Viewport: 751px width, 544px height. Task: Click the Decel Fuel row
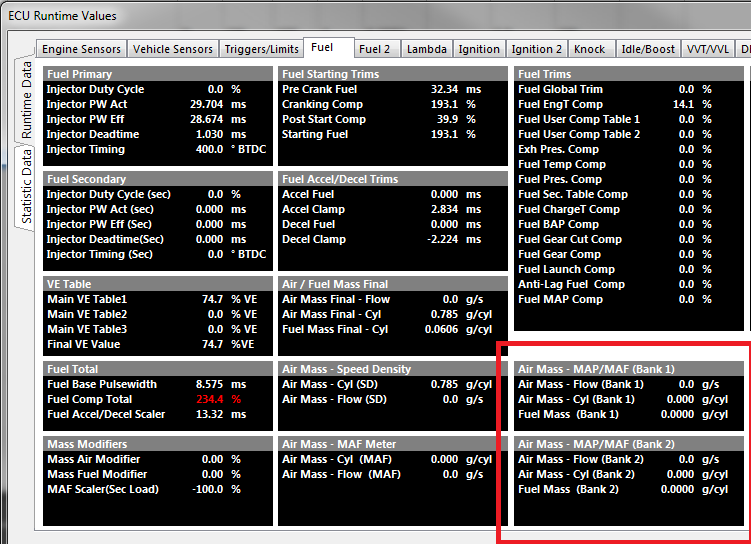click(x=393, y=224)
